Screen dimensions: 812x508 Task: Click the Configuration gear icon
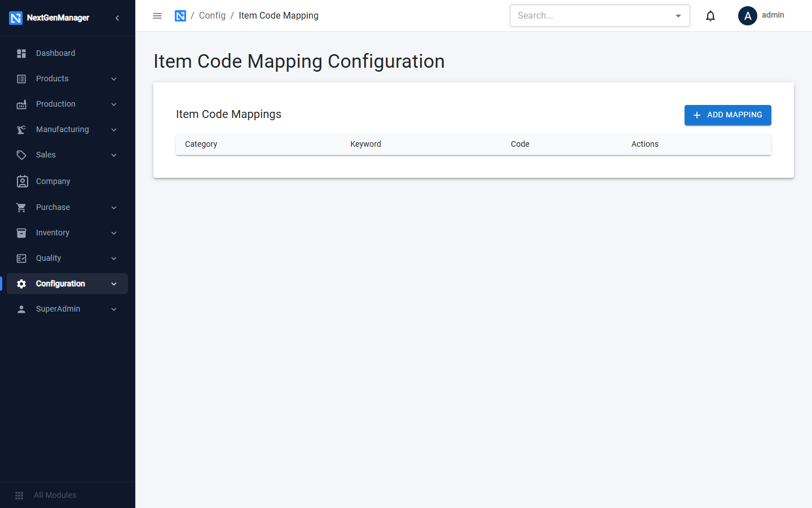[x=21, y=284]
